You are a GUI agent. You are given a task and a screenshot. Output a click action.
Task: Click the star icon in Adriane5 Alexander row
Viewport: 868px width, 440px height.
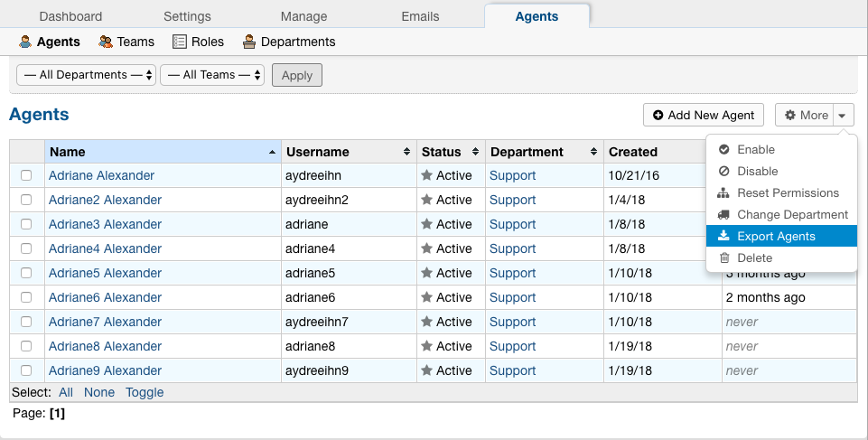426,272
